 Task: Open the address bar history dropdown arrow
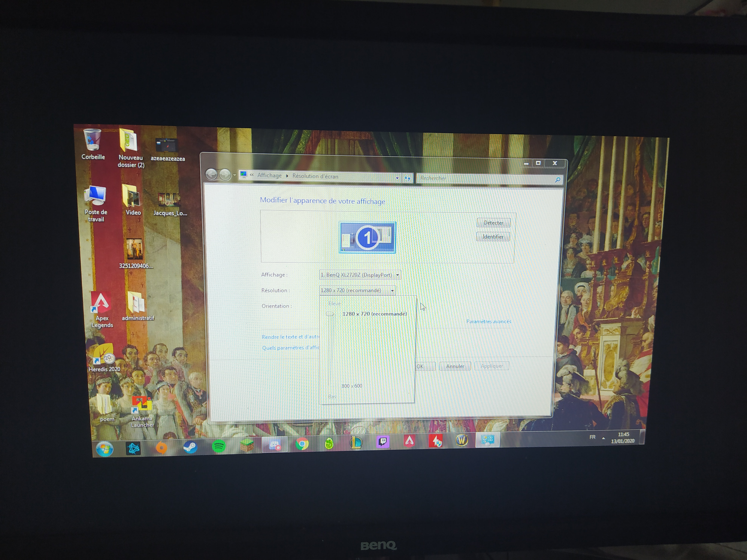click(x=397, y=178)
